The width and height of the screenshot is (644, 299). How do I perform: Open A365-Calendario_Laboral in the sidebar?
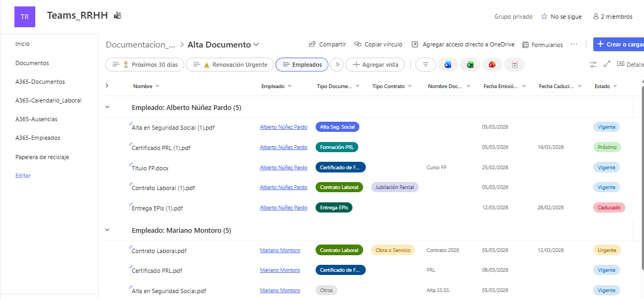pos(48,100)
